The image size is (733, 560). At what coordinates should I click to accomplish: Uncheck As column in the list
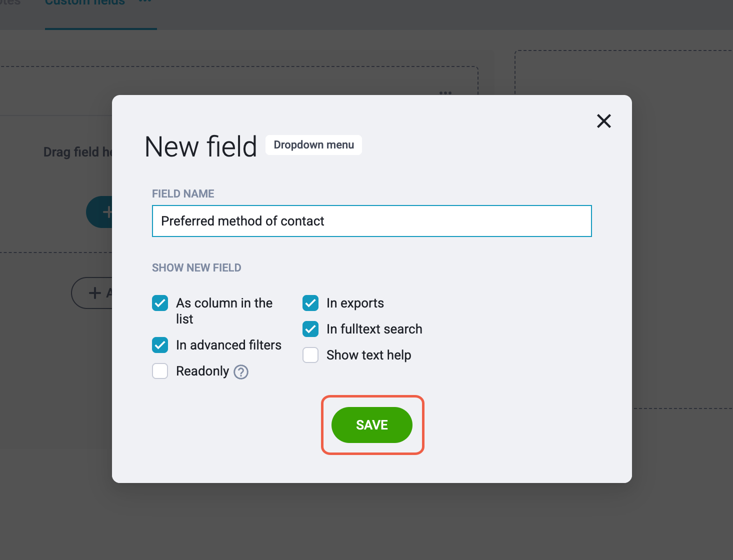(160, 303)
